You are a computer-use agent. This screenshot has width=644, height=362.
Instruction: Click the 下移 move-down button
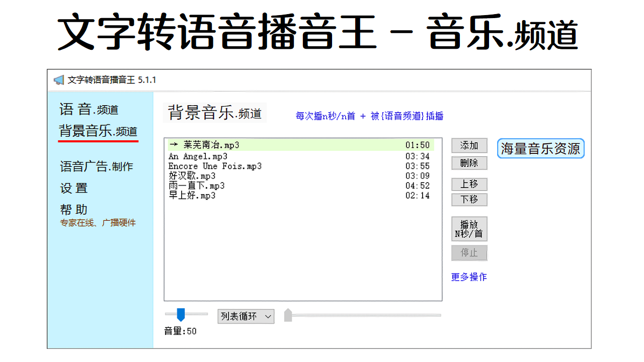coord(469,199)
